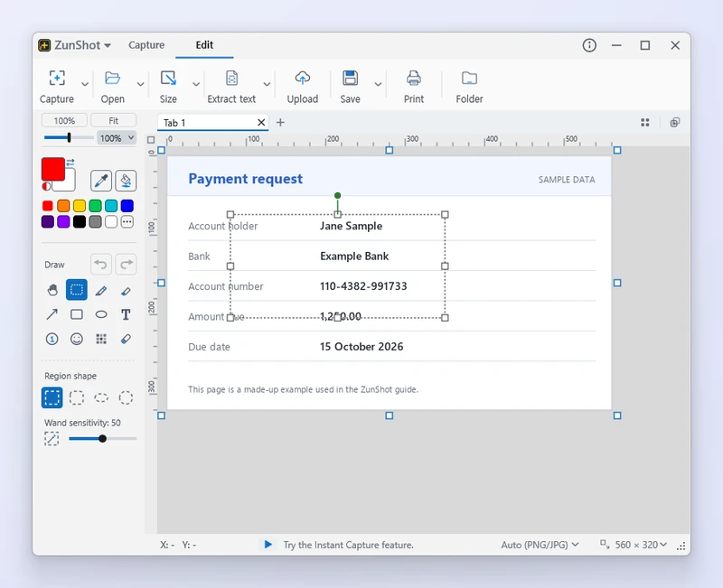Pick the eraser tool
This screenshot has width=723, height=588.
(126, 339)
